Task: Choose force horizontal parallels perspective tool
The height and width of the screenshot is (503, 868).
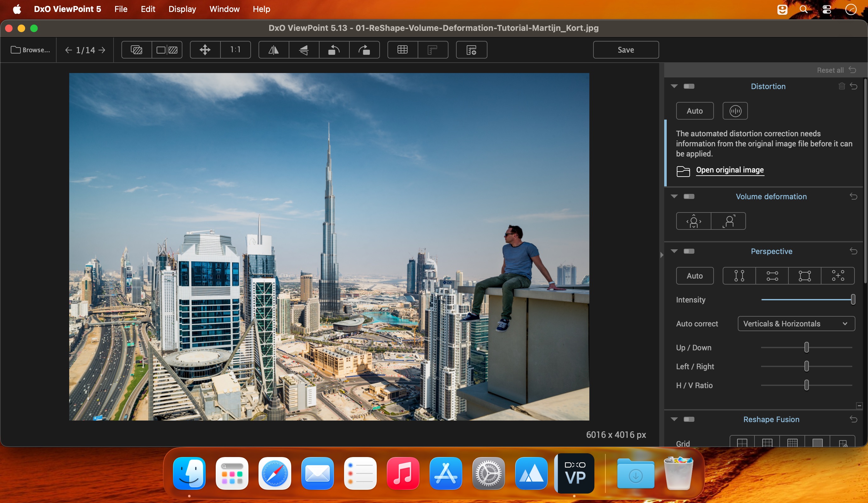Action: point(772,276)
